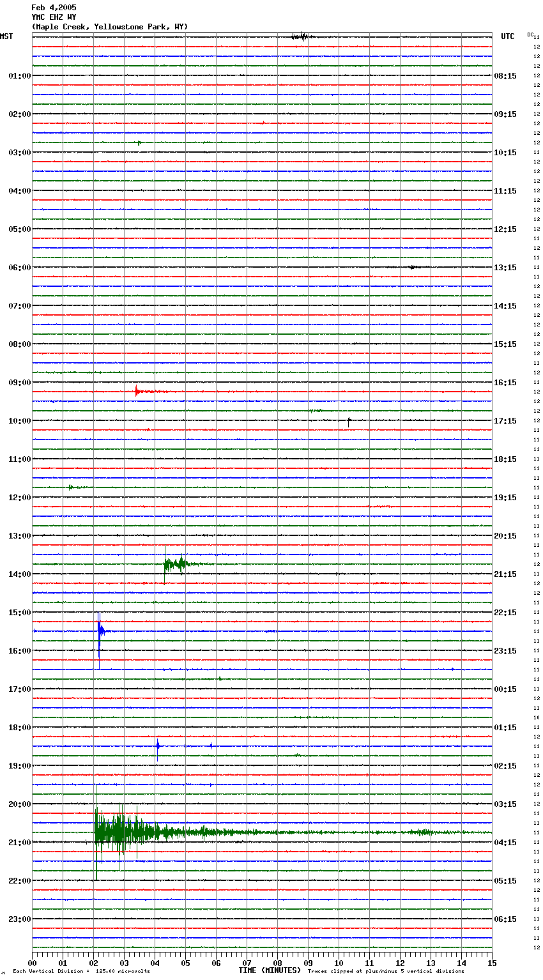The width and height of the screenshot is (543, 980).
Task: Click the 02:15 UTC row label
Action: (505, 766)
